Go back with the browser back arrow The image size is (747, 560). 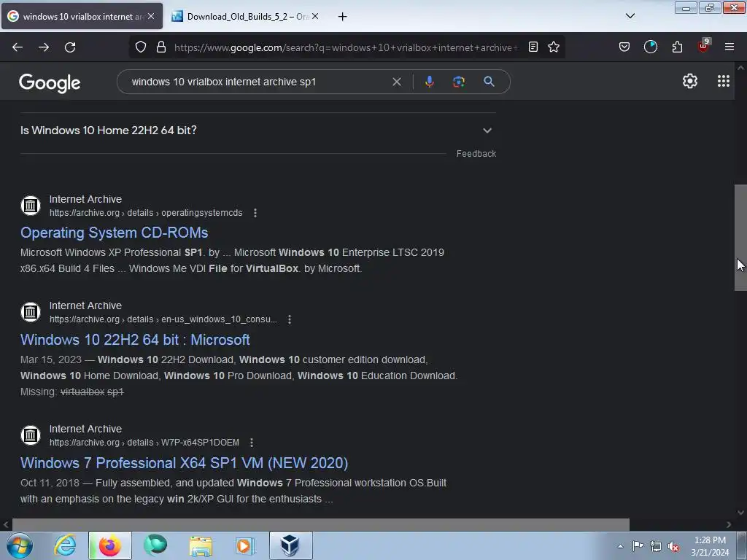pyautogui.click(x=18, y=47)
